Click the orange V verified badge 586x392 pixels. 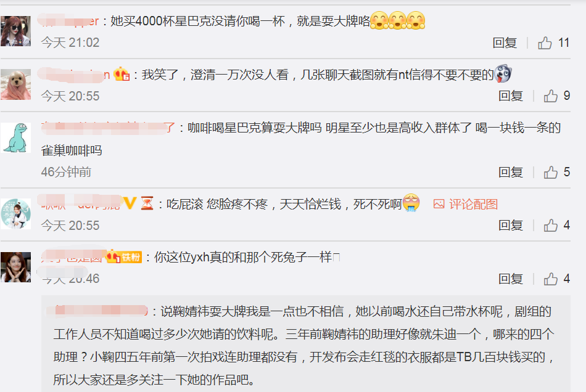tap(130, 203)
